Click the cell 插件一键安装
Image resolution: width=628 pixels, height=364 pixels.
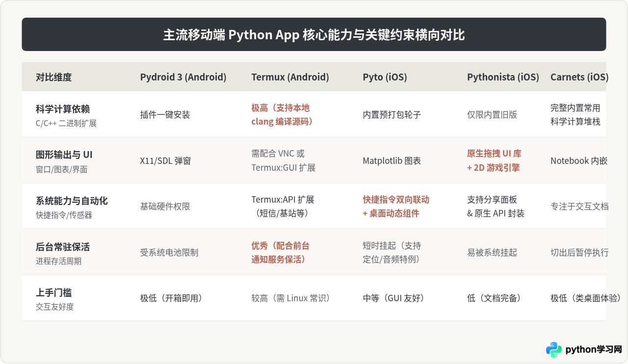pos(165,115)
